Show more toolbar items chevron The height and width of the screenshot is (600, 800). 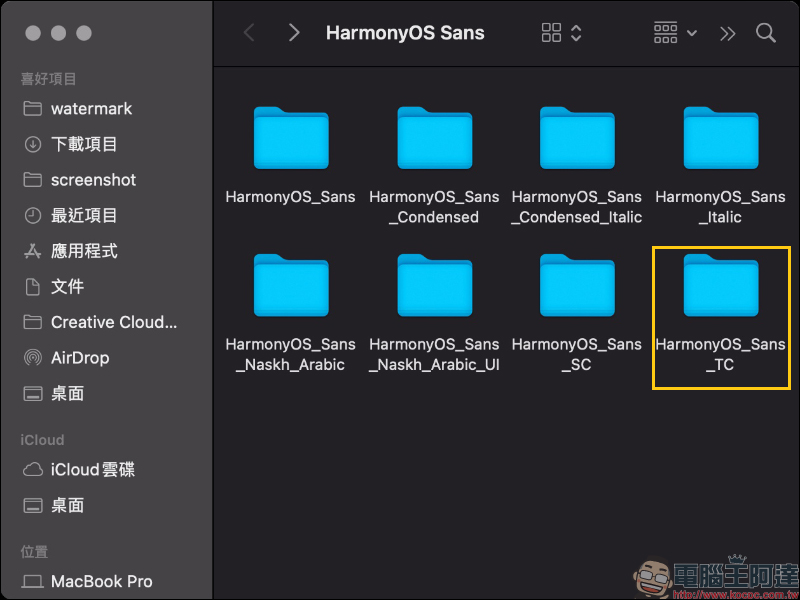(727, 33)
